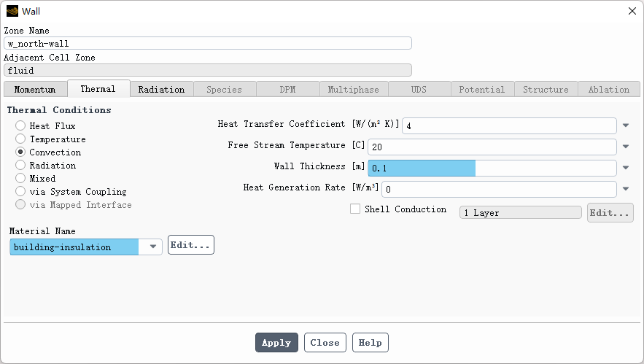Click the Apply button

[x=276, y=343]
